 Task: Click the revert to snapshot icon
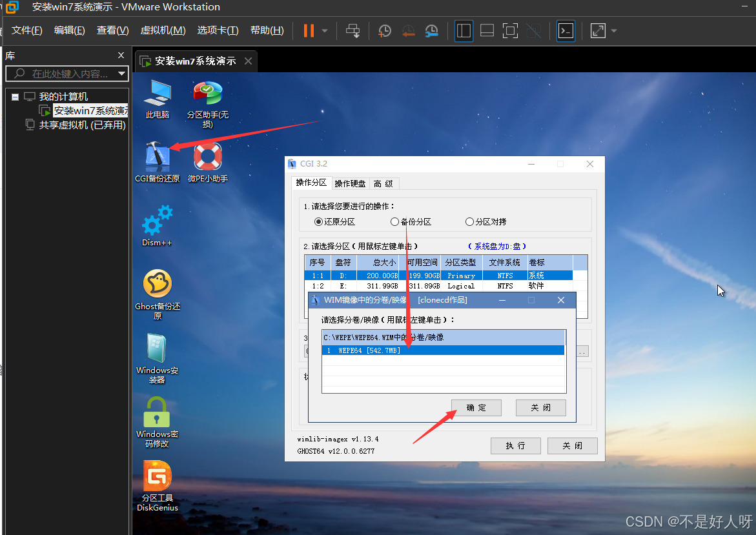point(409,31)
